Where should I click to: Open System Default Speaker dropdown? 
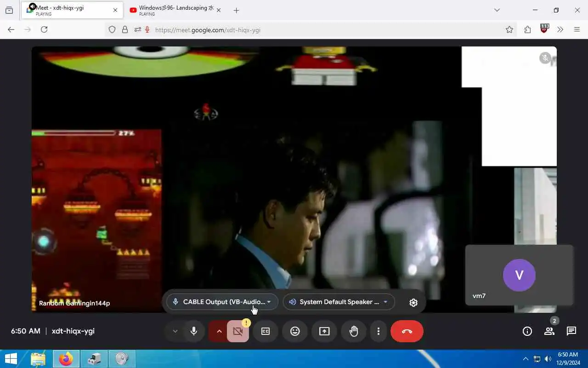(339, 302)
